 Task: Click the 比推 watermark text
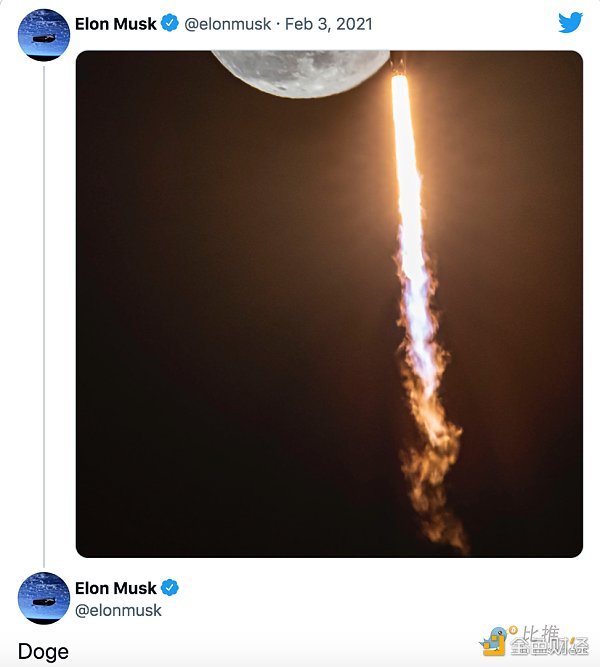click(540, 633)
